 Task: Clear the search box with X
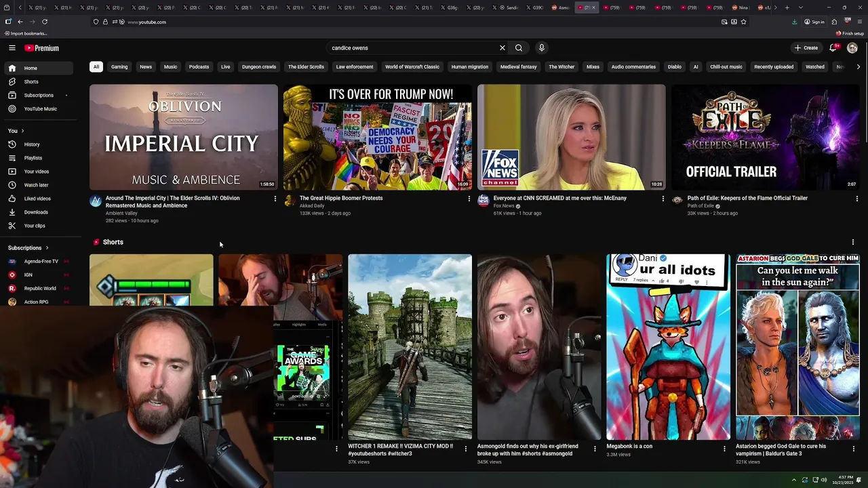[502, 48]
